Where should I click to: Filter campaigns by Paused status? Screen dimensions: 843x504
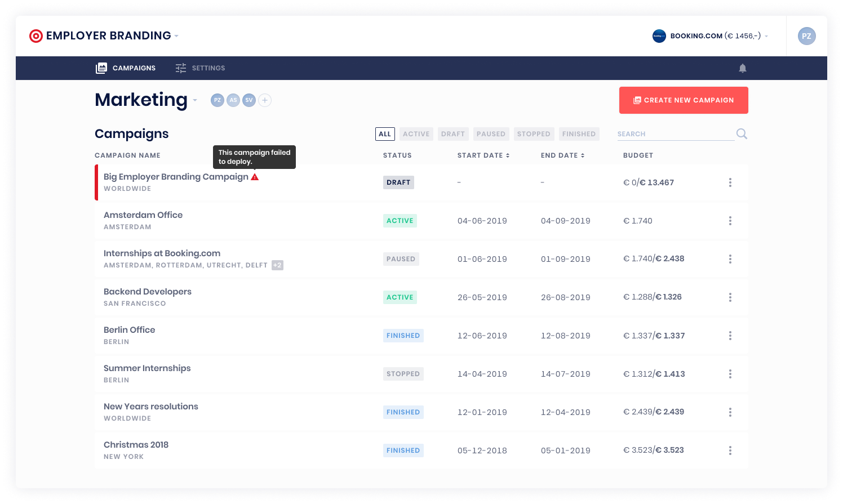(491, 134)
